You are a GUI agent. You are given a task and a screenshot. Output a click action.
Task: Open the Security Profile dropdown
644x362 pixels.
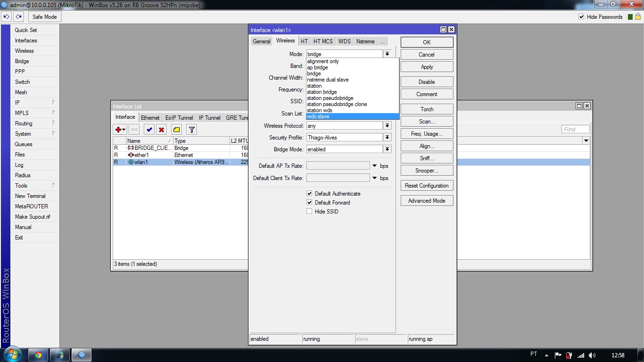pos(387,138)
